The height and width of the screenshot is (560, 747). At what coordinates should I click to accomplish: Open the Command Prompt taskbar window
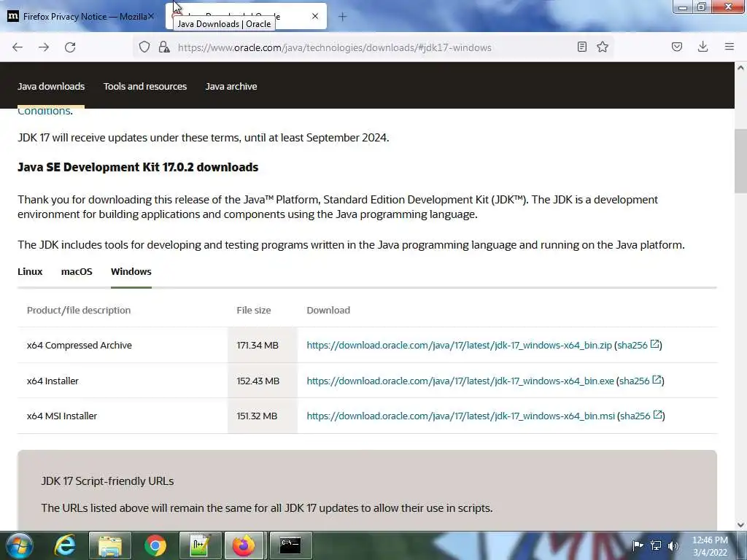point(290,545)
